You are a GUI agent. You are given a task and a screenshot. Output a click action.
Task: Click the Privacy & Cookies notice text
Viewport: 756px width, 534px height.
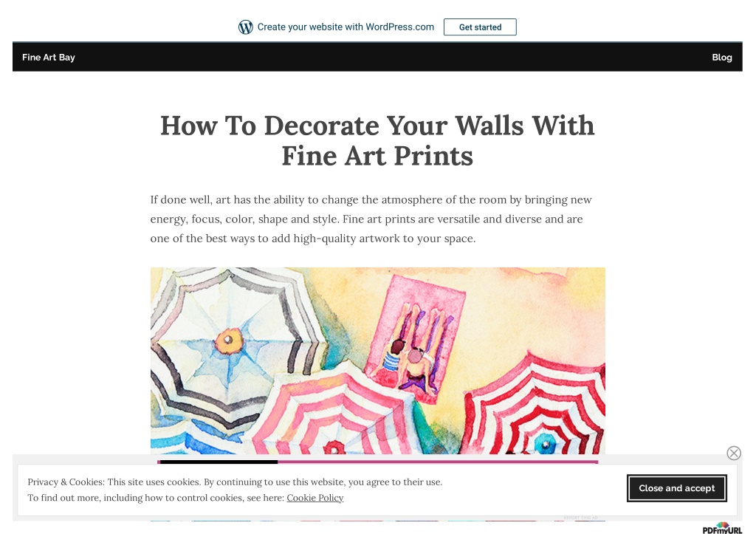coord(235,490)
